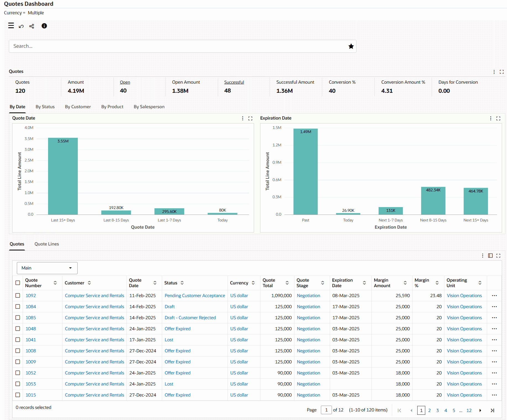Open Quotes summary options menu
This screenshot has width=507, height=420.
tap(494, 72)
